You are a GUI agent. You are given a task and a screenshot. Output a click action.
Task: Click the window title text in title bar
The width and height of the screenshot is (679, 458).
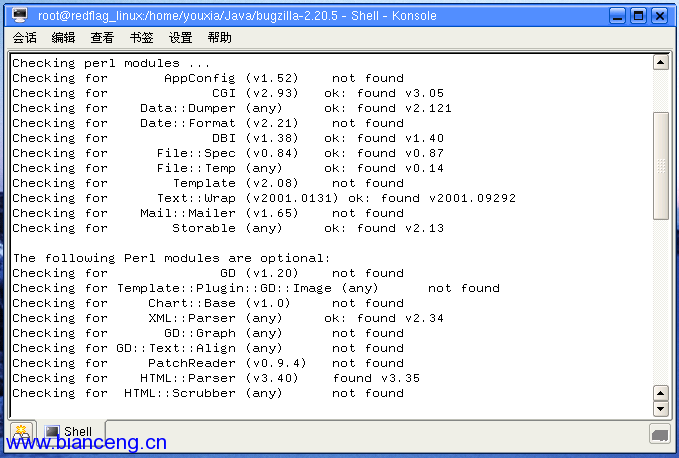(237, 16)
